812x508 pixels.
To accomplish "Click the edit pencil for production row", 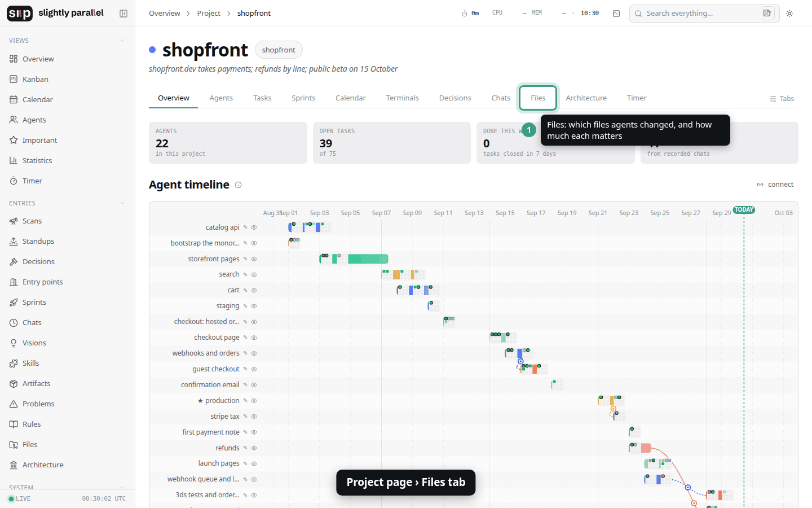I will click(245, 401).
